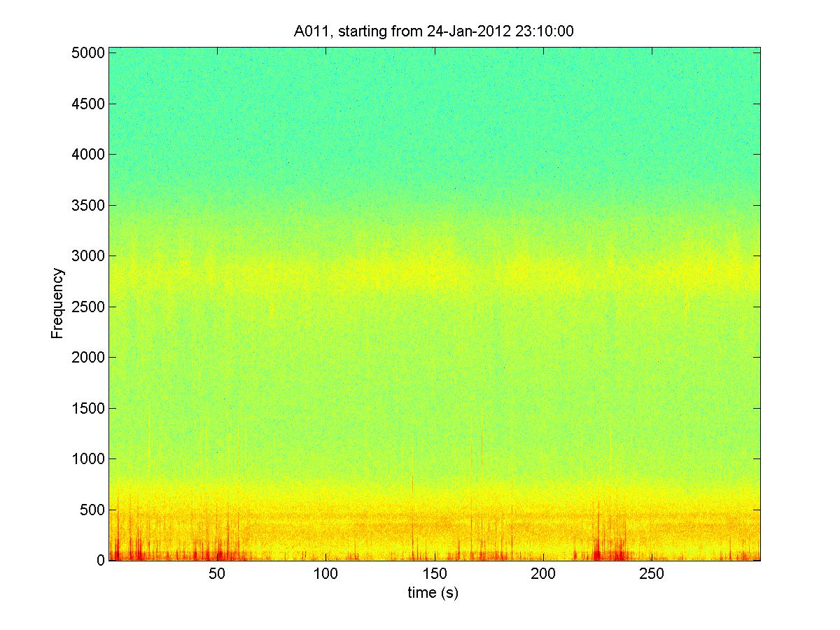The width and height of the screenshot is (840, 630).
Task: Click the y-axis tick label 4500
Action: 88,104
